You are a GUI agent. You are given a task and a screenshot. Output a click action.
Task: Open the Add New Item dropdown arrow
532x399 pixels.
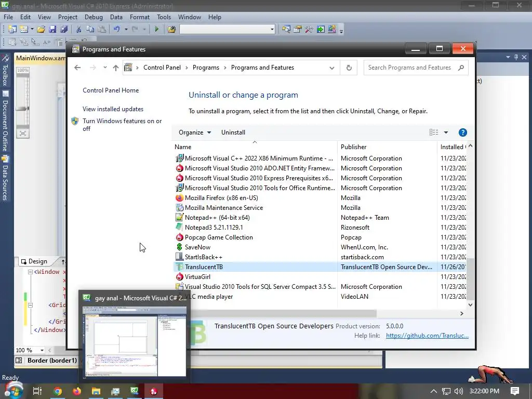(32, 30)
